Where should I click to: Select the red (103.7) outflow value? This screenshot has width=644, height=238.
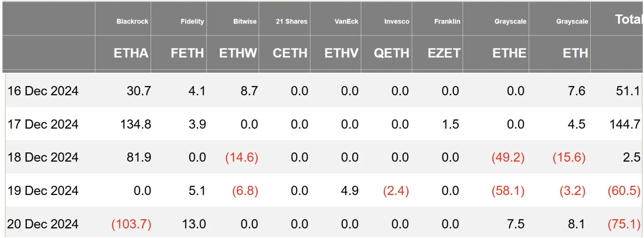pyautogui.click(x=131, y=224)
